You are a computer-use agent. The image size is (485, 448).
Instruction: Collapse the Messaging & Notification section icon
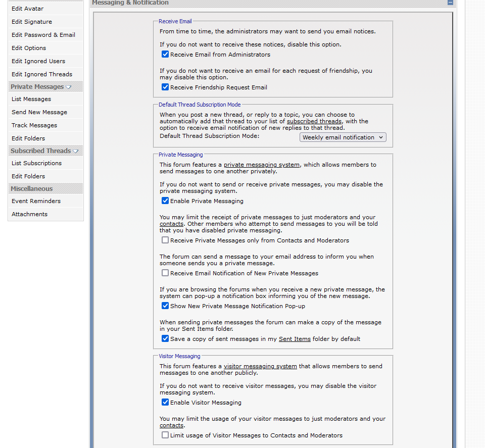[450, 3]
